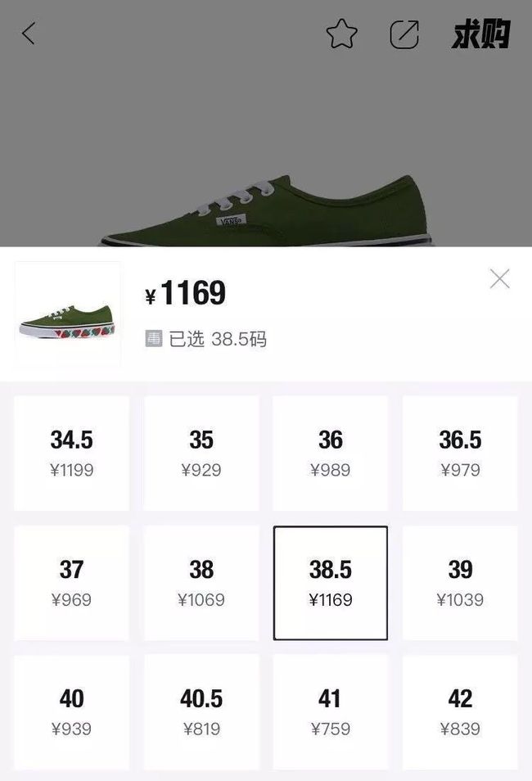Viewport: 532px width, 781px height.
Task: Pick size 40 at ¥939
Action: click(72, 713)
